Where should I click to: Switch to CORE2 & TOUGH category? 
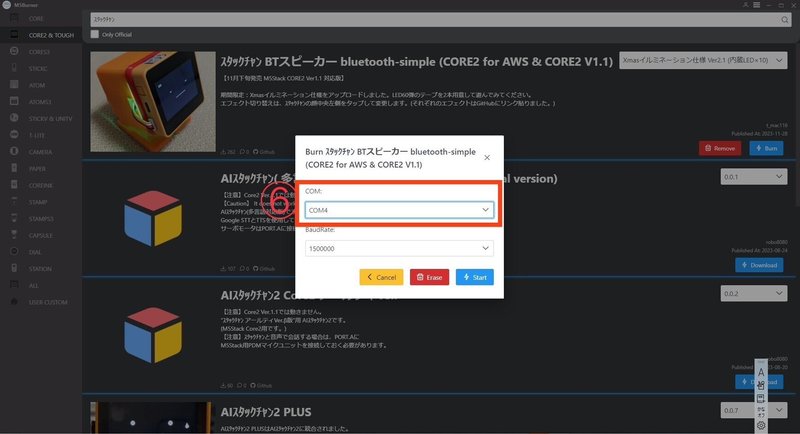click(41, 35)
